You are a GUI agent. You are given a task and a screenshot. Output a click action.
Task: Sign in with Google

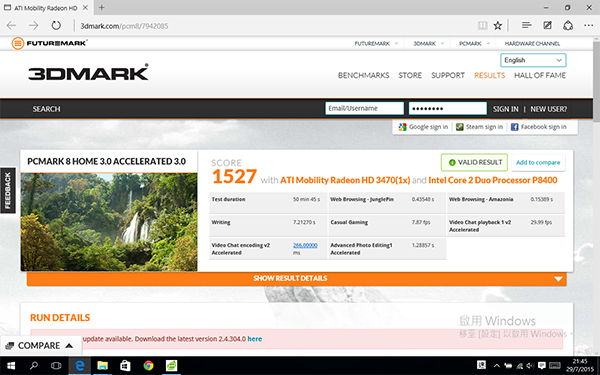(x=423, y=127)
